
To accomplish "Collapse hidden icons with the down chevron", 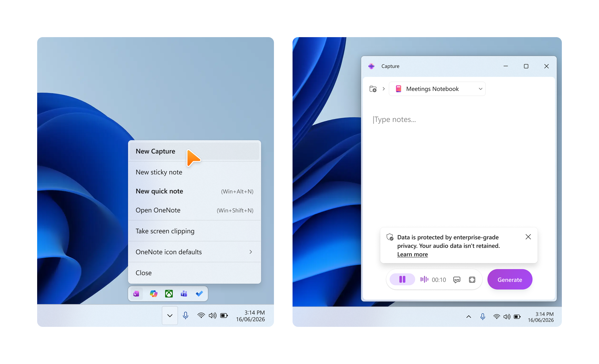I will tap(170, 315).
